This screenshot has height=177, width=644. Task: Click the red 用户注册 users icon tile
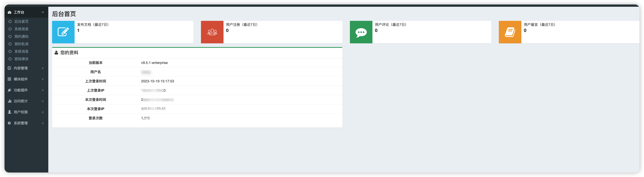click(212, 32)
